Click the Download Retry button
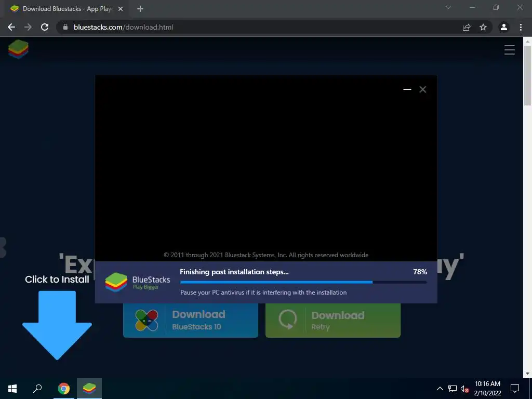532x399 pixels. pos(333,320)
